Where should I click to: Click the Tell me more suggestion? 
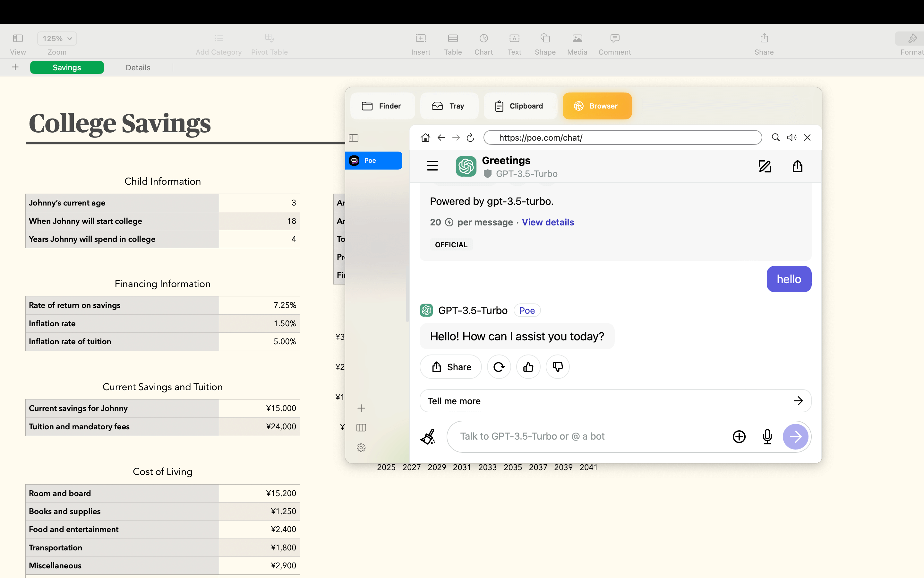(615, 401)
